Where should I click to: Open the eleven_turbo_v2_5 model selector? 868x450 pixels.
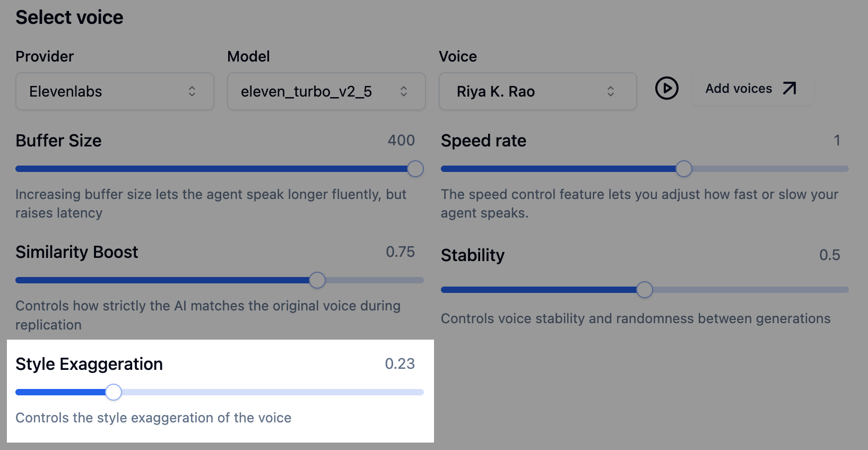(326, 91)
